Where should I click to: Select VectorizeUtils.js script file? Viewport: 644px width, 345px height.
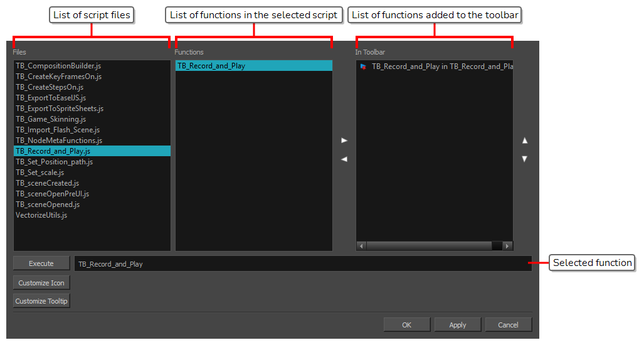pos(92,215)
